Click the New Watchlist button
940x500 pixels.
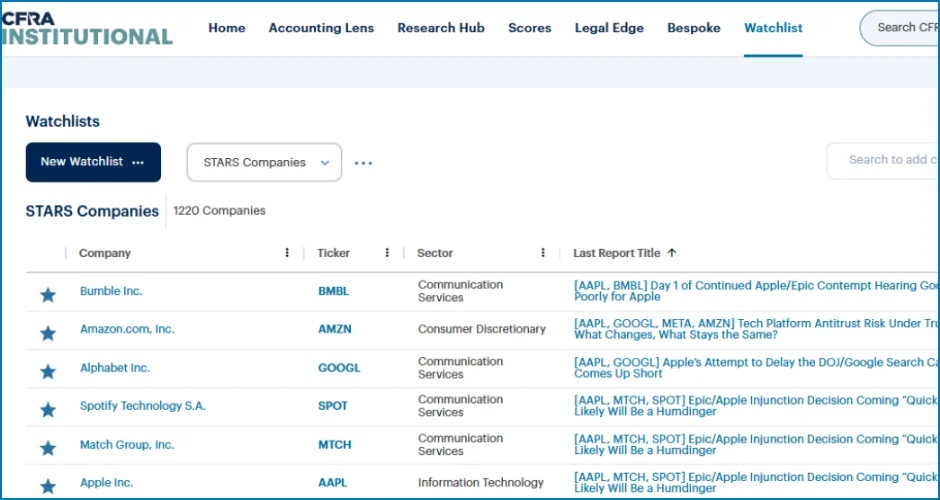click(93, 162)
